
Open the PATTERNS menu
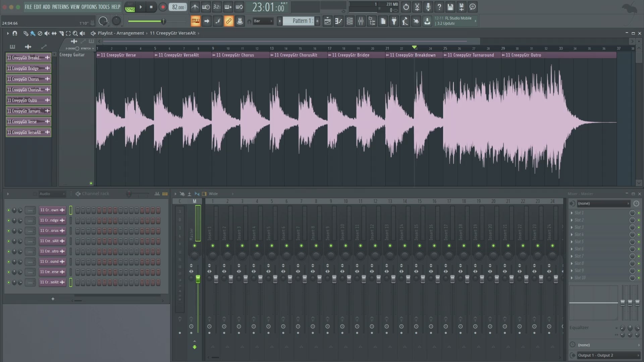coord(60,7)
